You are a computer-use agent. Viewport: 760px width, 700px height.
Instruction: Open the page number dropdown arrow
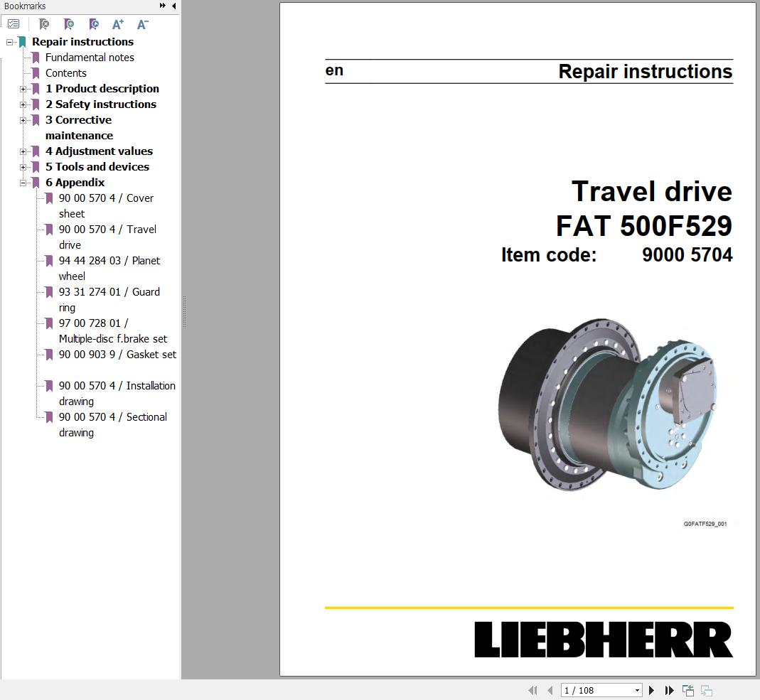[x=638, y=690]
